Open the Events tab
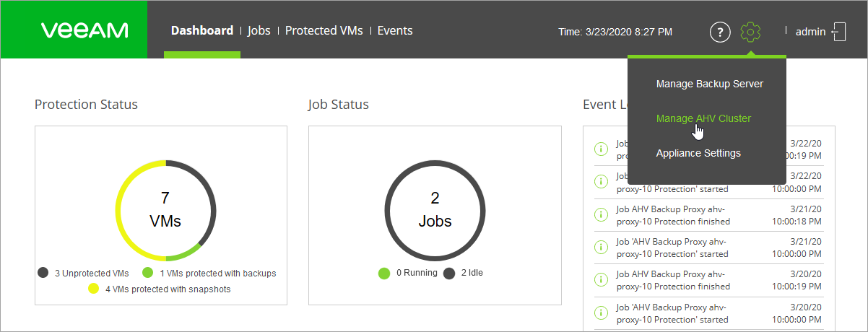Screen dimensions: 868x332 coord(395,30)
